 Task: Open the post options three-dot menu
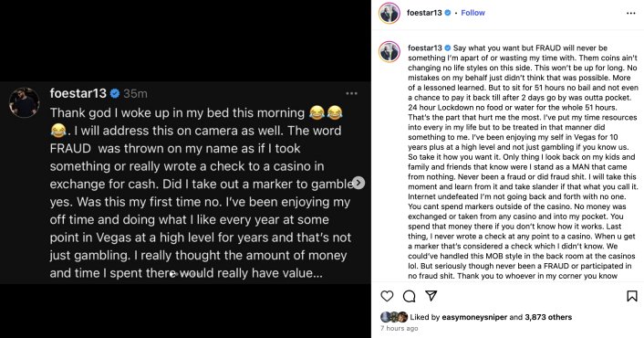(x=631, y=13)
